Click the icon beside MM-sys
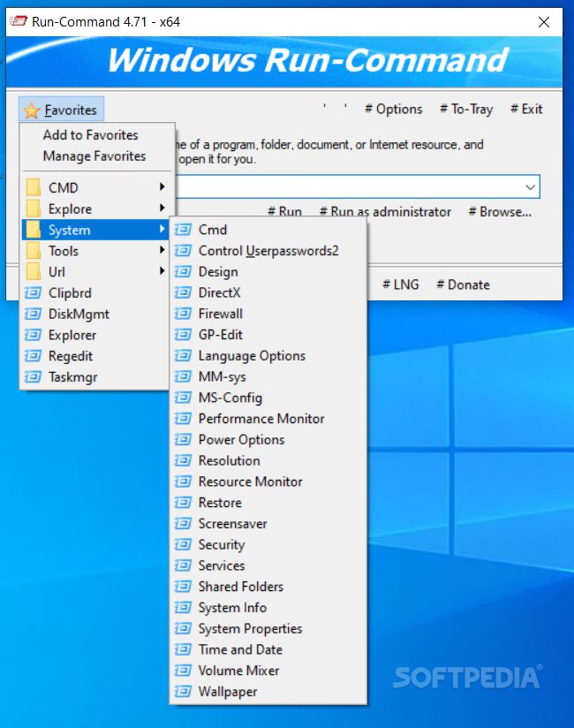 [183, 376]
